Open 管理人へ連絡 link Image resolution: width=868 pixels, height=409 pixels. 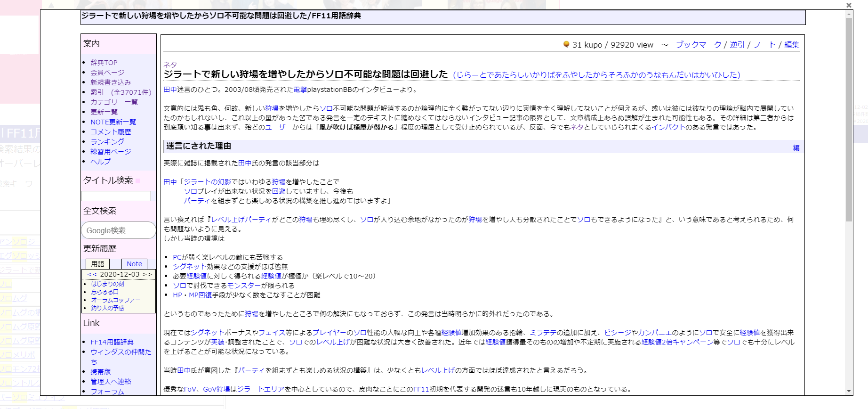[111, 382]
